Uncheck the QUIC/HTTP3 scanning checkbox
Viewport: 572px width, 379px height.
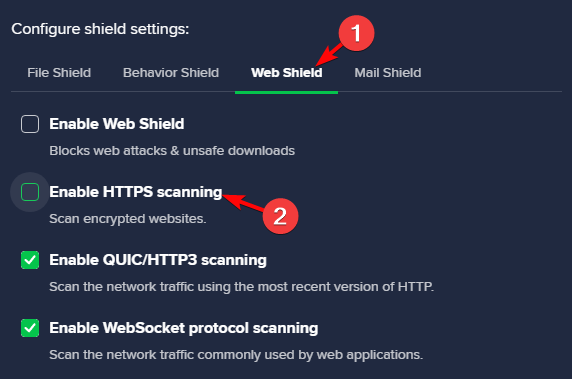click(x=30, y=260)
